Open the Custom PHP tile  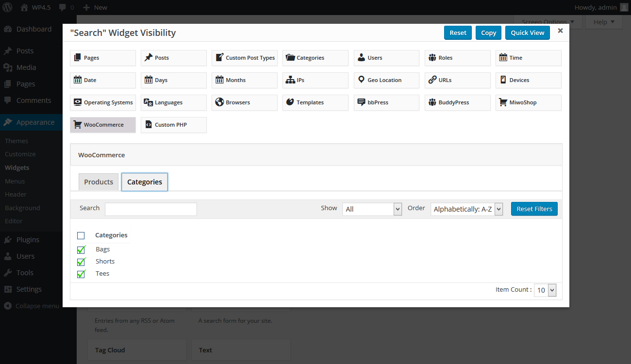pos(174,125)
